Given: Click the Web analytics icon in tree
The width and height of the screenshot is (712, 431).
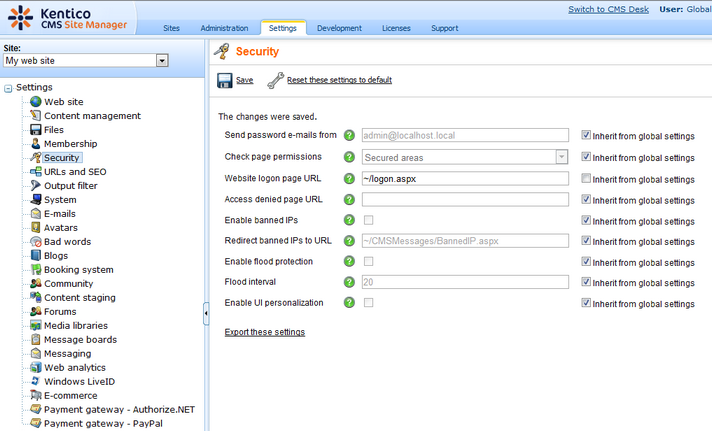Looking at the screenshot, I should click(x=36, y=368).
